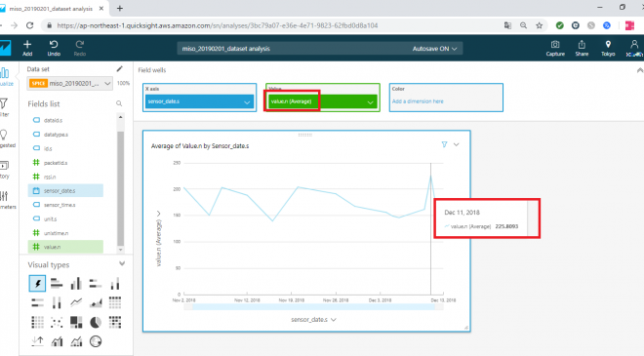Select the value.n field
The height and width of the screenshot is (356, 644).
pyautogui.click(x=65, y=247)
